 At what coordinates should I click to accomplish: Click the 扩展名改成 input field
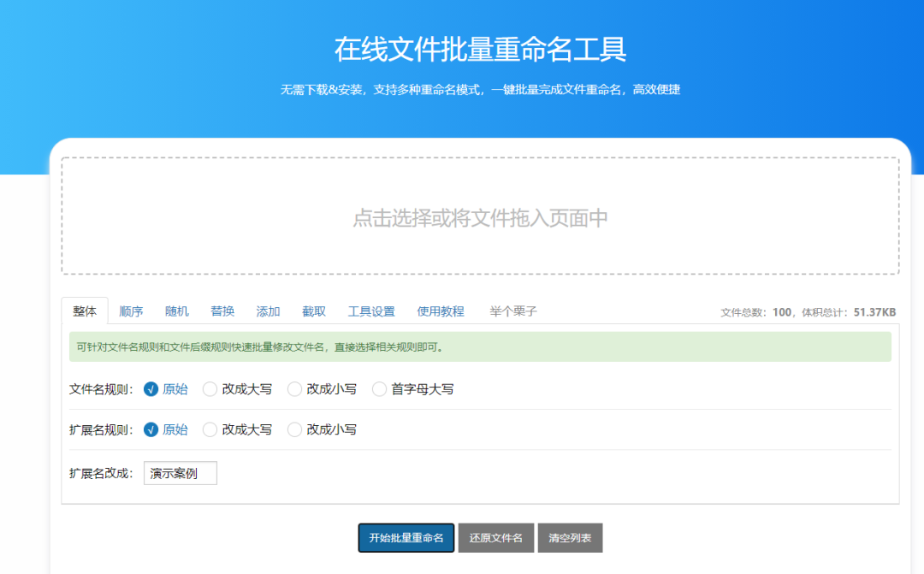tap(180, 472)
